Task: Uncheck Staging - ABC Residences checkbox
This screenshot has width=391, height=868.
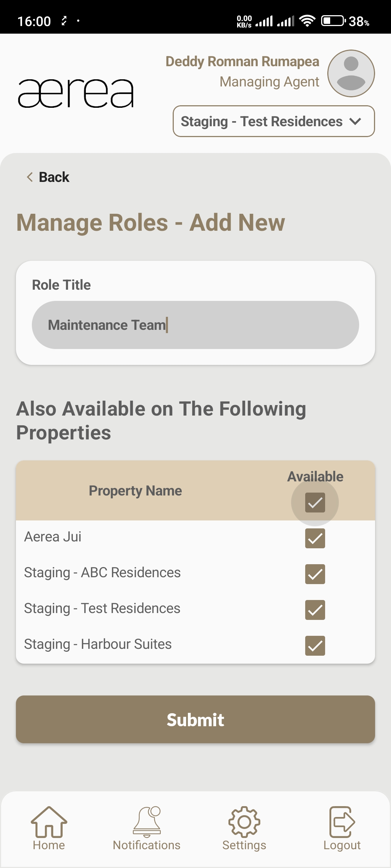Action: point(315,574)
